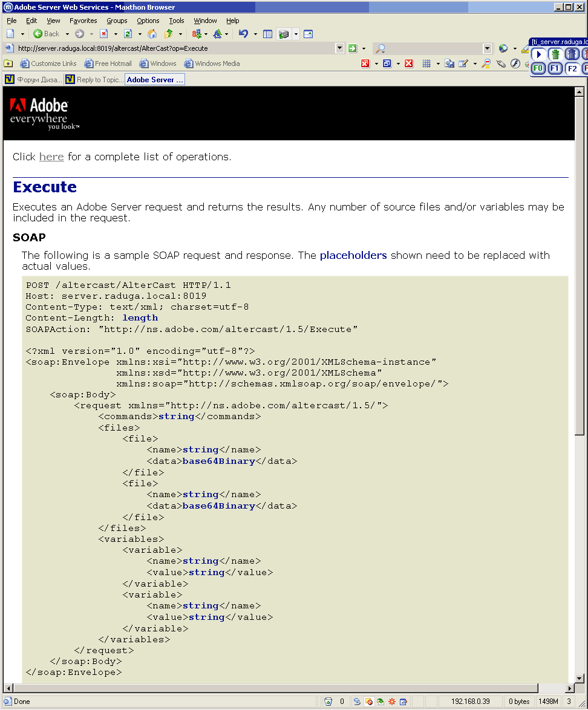
Task: Switch to the Форум Диза... tab
Action: (33, 80)
